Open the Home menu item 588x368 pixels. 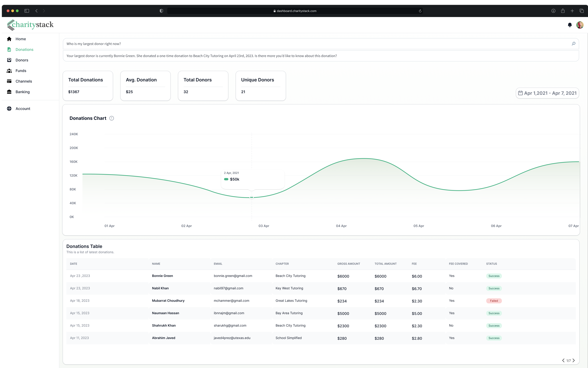21,39
